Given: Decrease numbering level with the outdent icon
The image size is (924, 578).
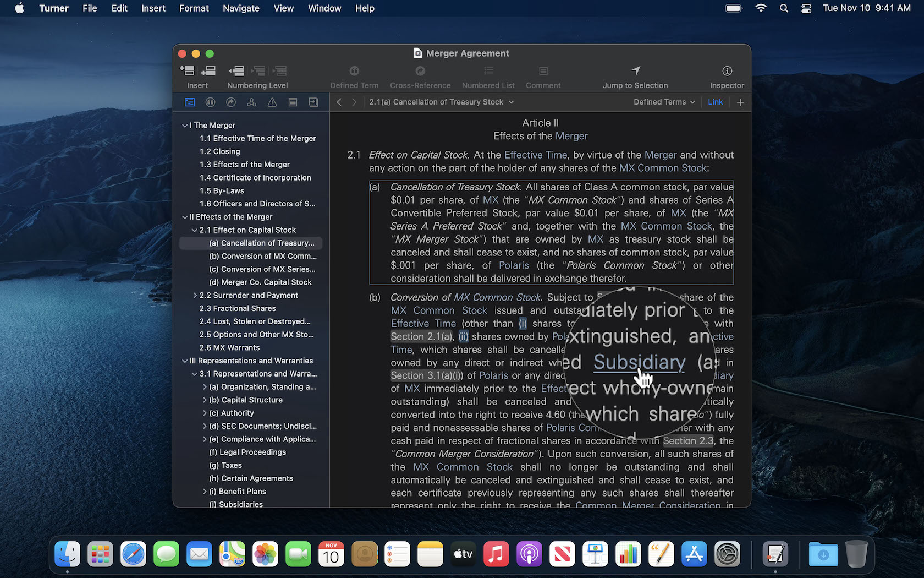Looking at the screenshot, I should coord(237,70).
